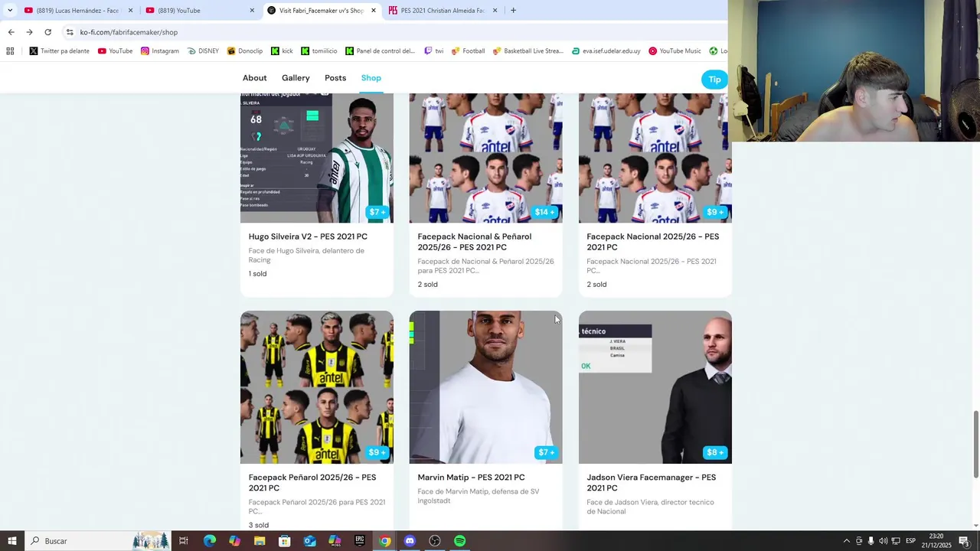Click the $14+ price badge
The height and width of the screenshot is (551, 980).
(544, 212)
